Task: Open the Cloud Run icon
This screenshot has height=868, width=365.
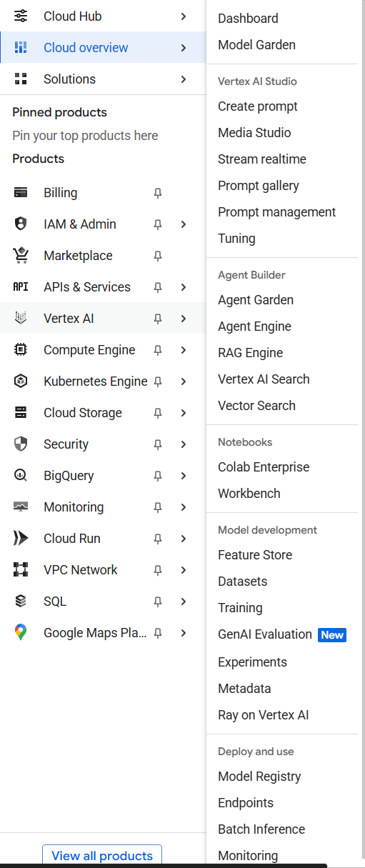Action: click(21, 539)
